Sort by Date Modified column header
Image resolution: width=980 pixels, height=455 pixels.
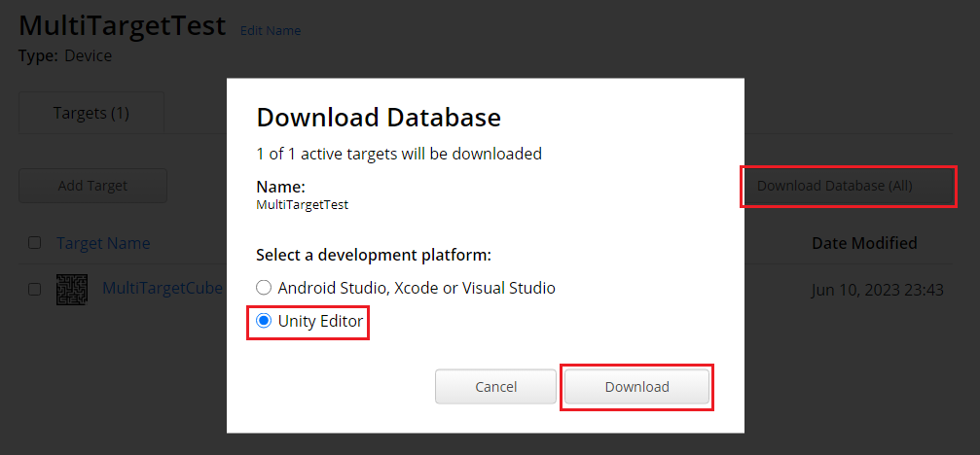click(864, 243)
